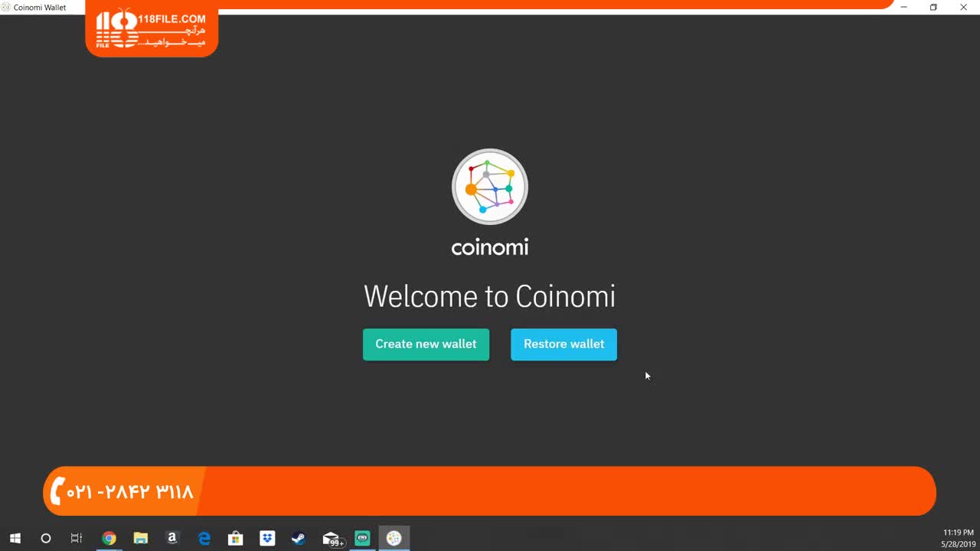Click the taskbar clock and date
The width and height of the screenshot is (980, 551).
[x=957, y=538]
